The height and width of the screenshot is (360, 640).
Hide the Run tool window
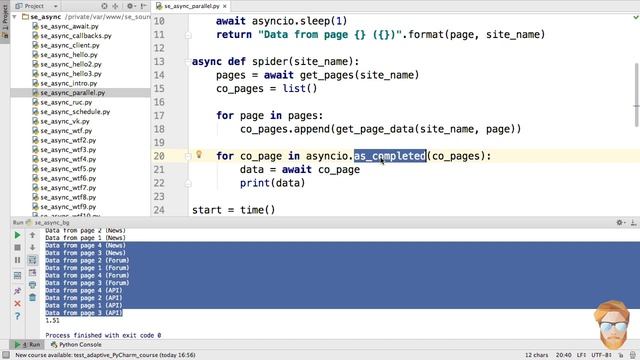(x=633, y=222)
